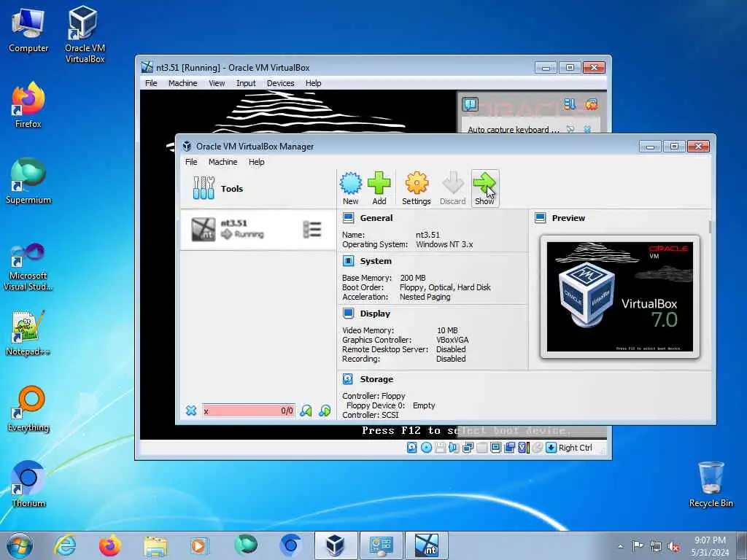Viewport: 747px width, 560px height.
Task: Show hidden tray icons with the arrow
Action: click(620, 546)
